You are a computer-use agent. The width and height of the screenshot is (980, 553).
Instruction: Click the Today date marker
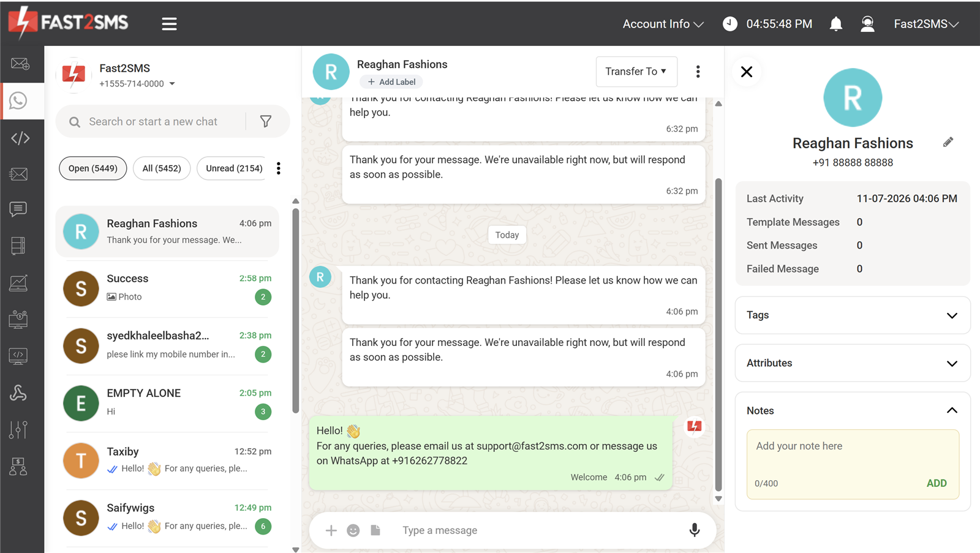coord(507,235)
